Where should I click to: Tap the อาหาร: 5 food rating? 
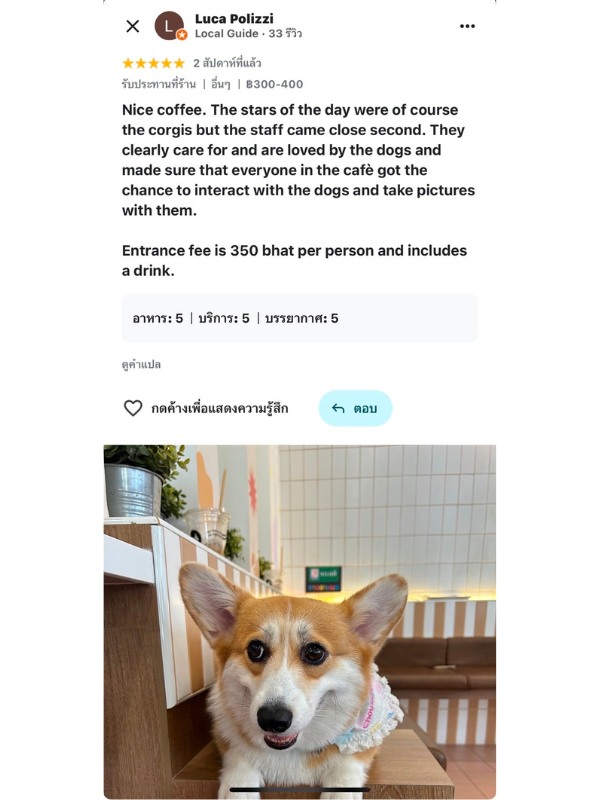(158, 318)
